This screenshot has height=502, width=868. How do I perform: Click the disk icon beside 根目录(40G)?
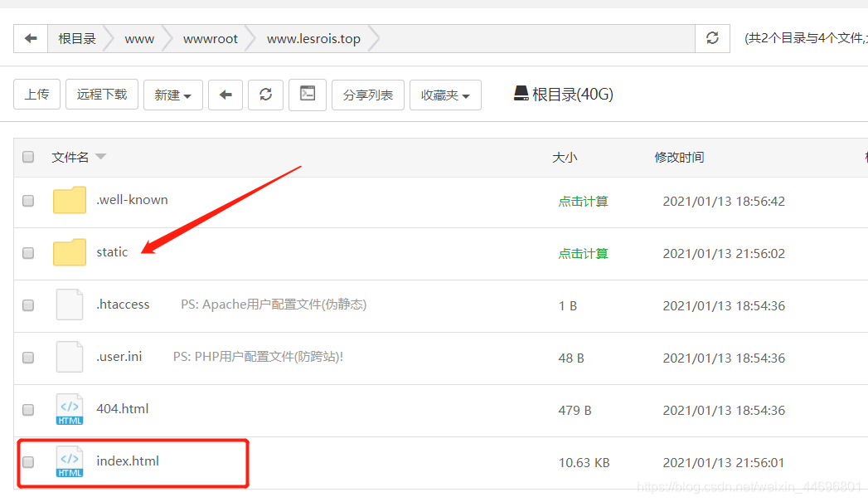521,94
